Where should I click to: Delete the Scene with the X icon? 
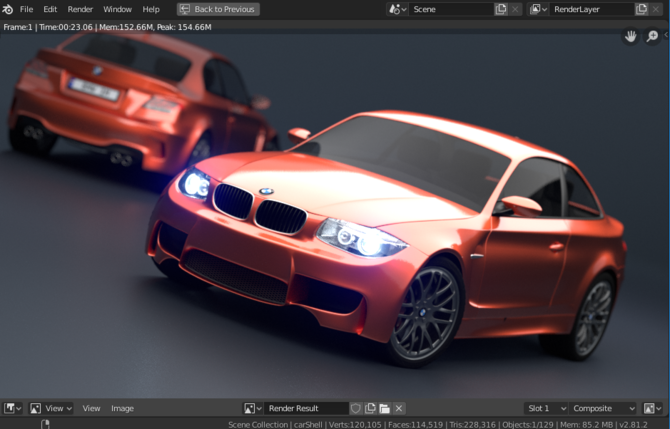(515, 9)
